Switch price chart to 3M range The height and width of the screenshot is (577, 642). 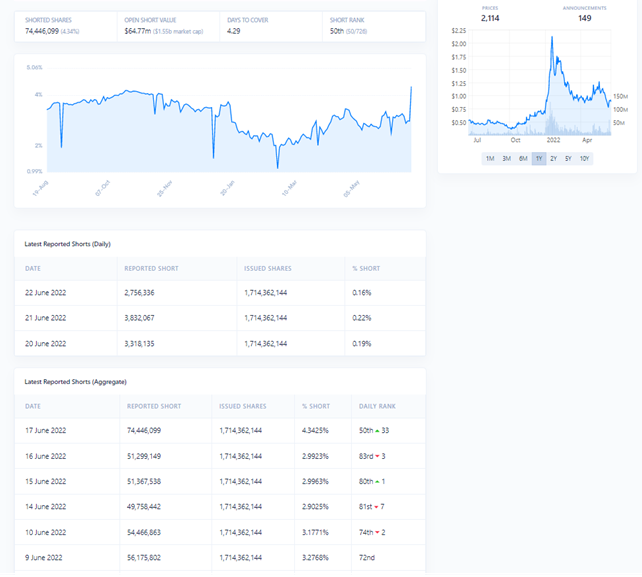point(507,159)
